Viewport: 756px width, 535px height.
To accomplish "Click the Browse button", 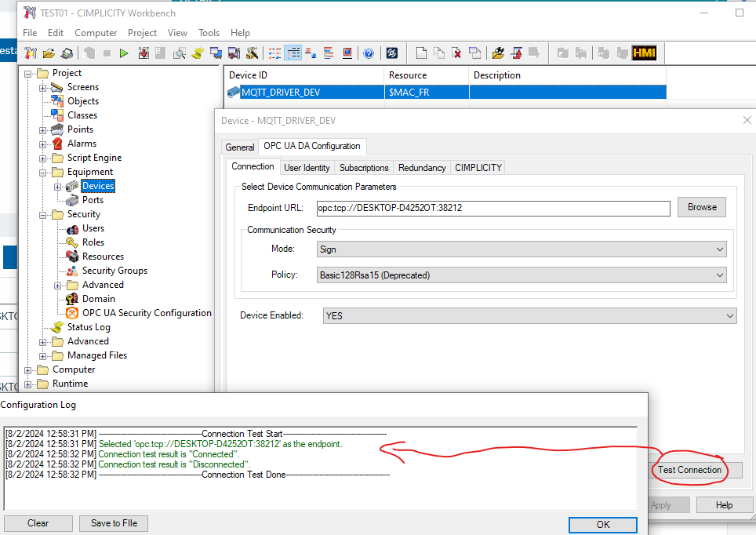I will pos(702,207).
